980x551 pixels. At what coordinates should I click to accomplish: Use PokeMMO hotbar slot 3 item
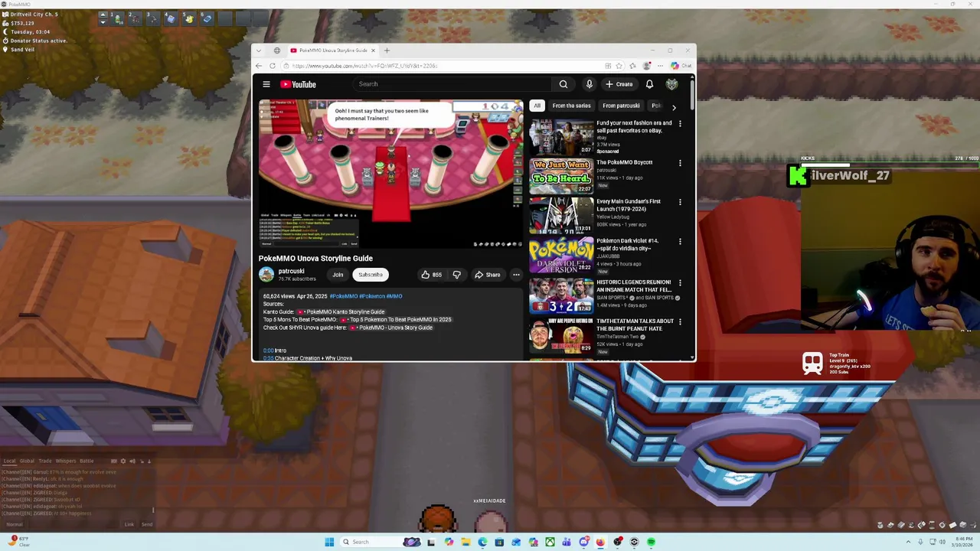point(153,19)
